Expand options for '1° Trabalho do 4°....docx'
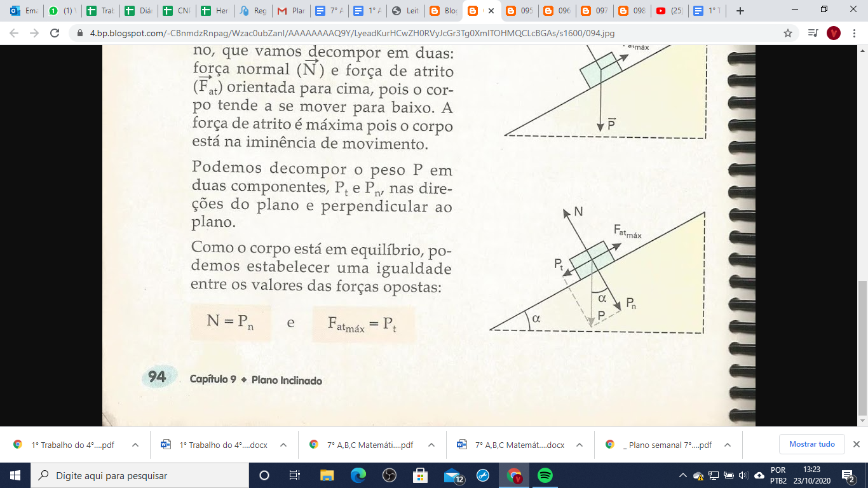868x488 pixels. 283,445
